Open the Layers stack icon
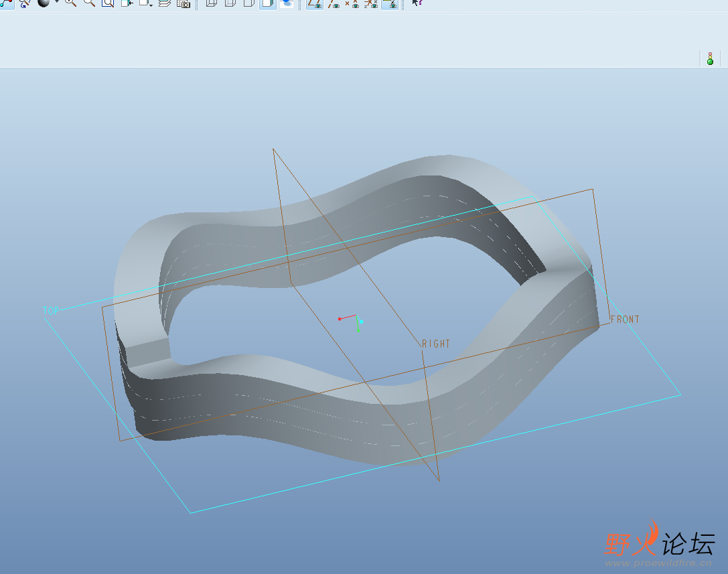 click(x=164, y=3)
